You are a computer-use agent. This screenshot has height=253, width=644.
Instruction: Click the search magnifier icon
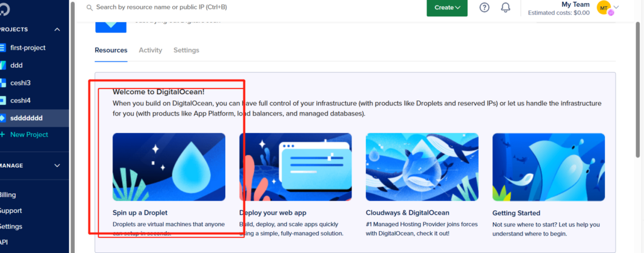[x=89, y=8]
